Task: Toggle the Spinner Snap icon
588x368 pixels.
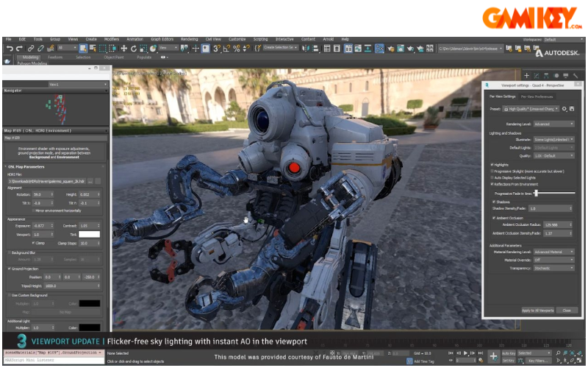Action: coord(246,49)
